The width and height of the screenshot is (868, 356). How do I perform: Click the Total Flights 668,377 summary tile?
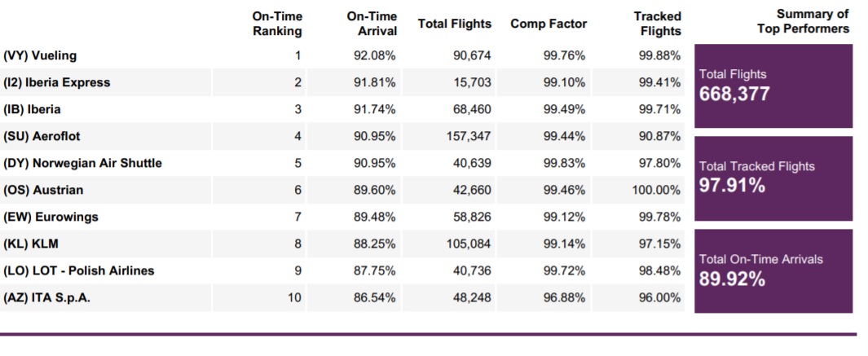coord(773,86)
